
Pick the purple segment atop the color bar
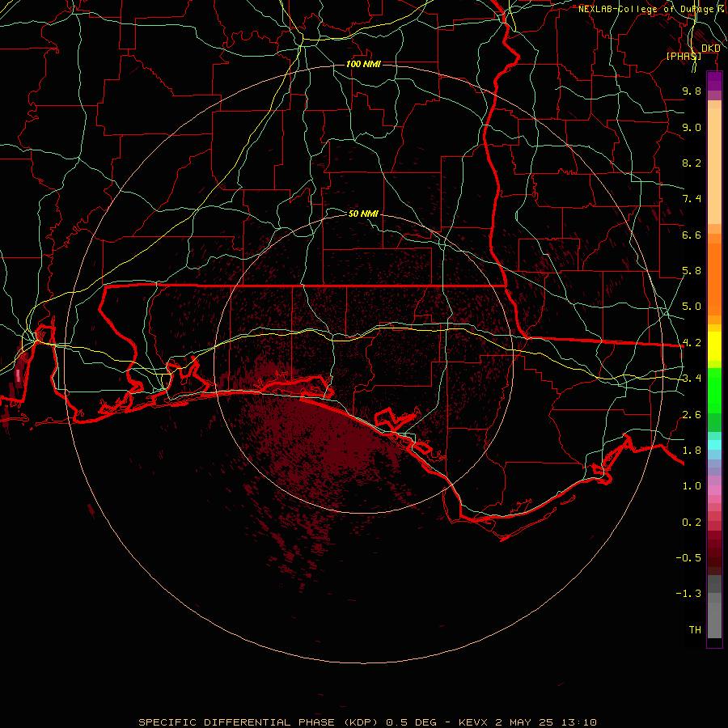tap(714, 81)
